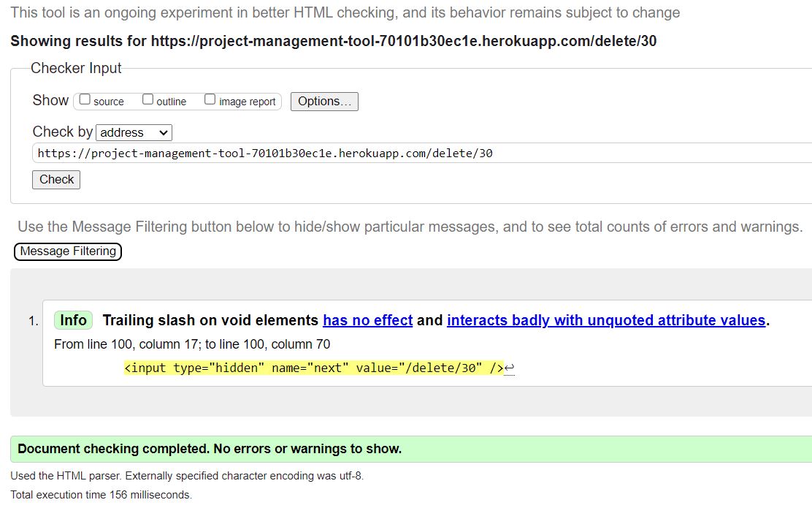Check the "outline" checkbox
This screenshot has height=508, width=812.
[148, 99]
